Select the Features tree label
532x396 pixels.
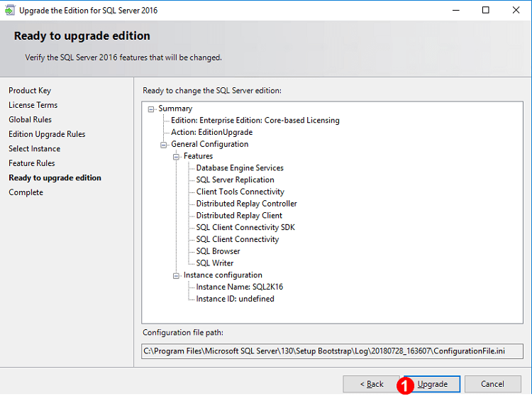198,156
